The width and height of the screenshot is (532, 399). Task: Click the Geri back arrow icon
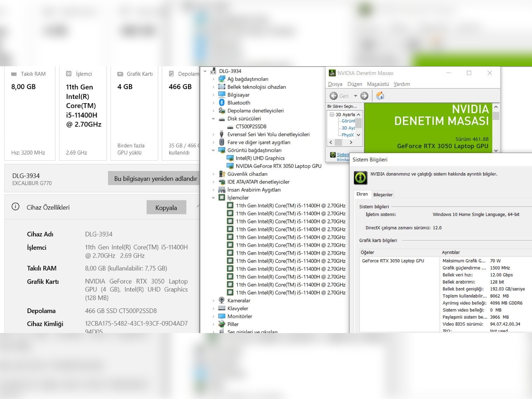[x=333, y=96]
